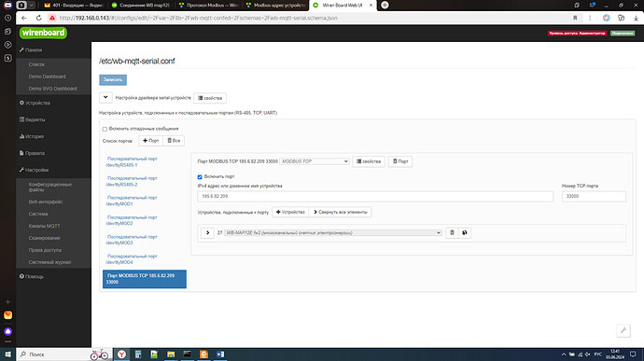Open 'Конфигурационные файлы' in the sidebar
Image resolution: width=644 pixels, height=361 pixels.
tap(50, 187)
